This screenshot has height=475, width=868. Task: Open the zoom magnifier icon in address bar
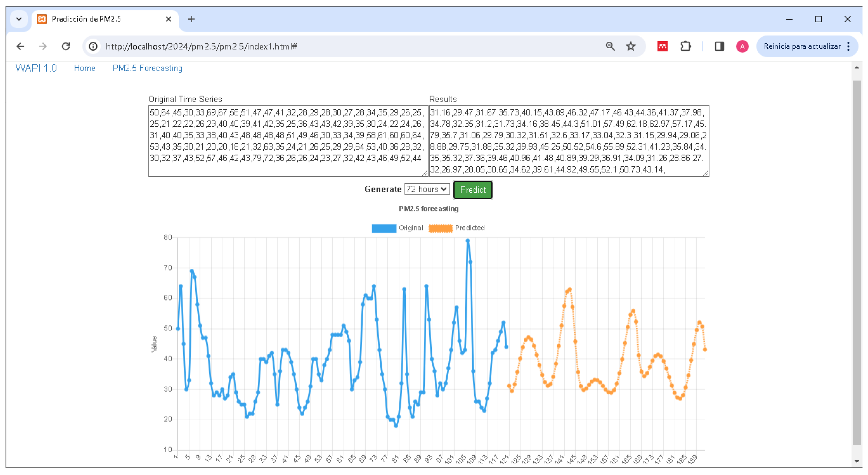610,46
